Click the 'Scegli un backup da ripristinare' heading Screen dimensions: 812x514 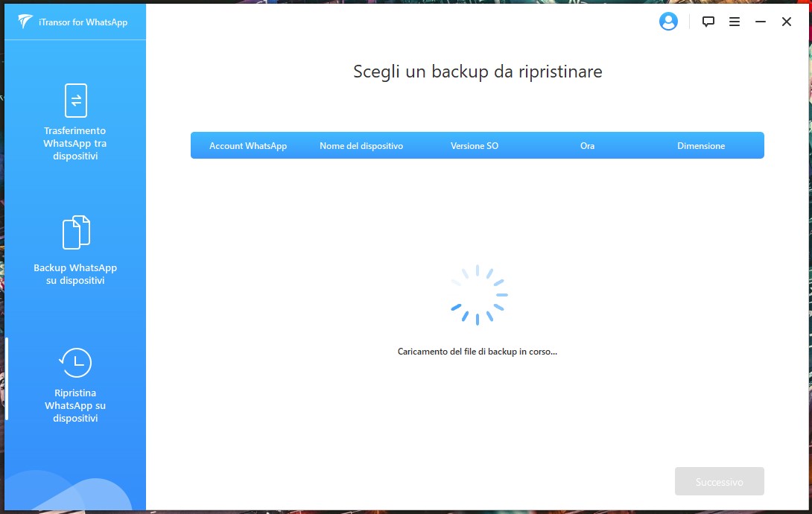478,72
